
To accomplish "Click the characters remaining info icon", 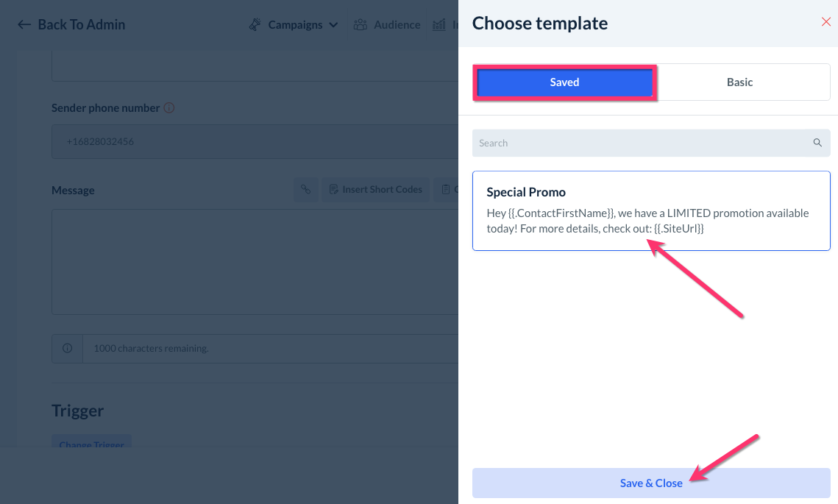I will [68, 348].
